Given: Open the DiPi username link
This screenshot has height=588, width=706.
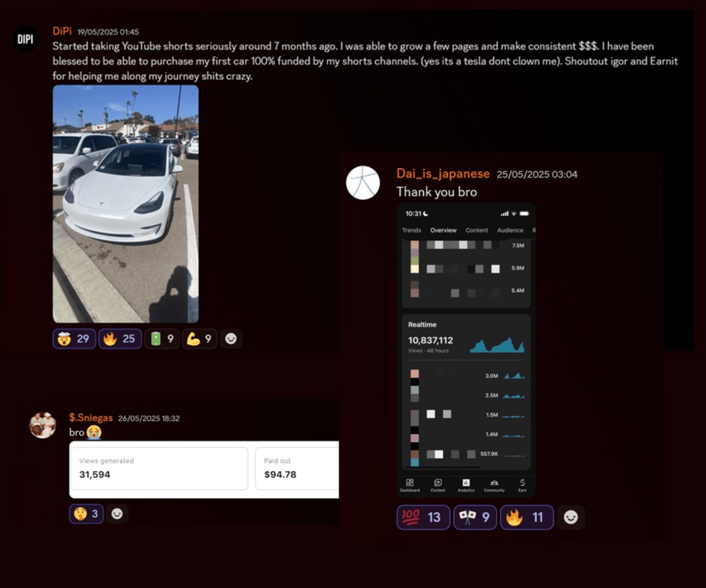Looking at the screenshot, I should point(62,31).
